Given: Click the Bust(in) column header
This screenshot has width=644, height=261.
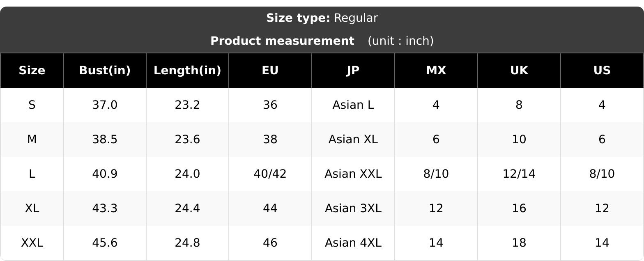Looking at the screenshot, I should tap(105, 71).
